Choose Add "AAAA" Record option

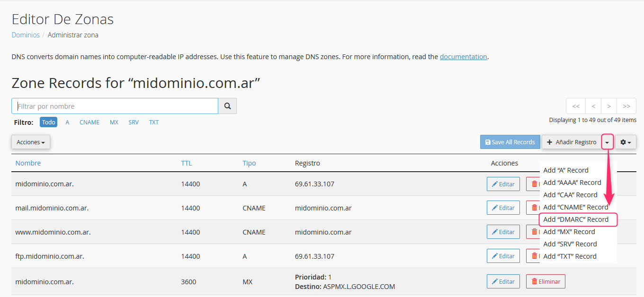[572, 183]
